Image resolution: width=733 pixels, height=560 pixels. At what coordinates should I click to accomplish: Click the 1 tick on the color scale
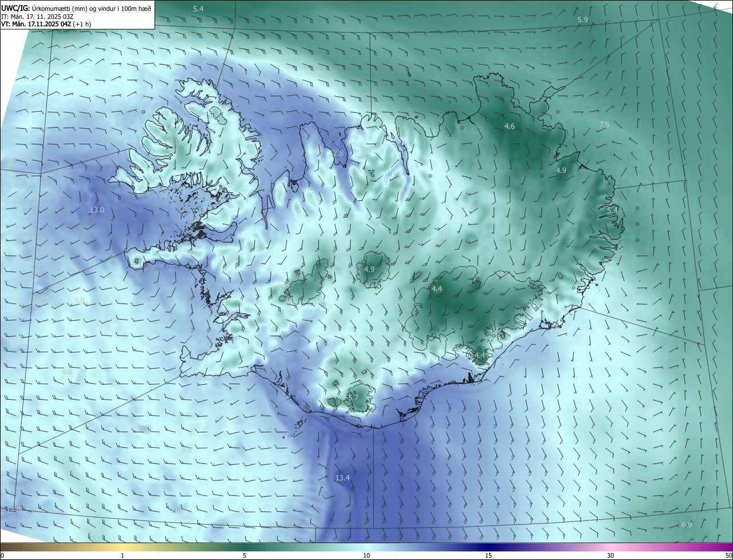123,555
